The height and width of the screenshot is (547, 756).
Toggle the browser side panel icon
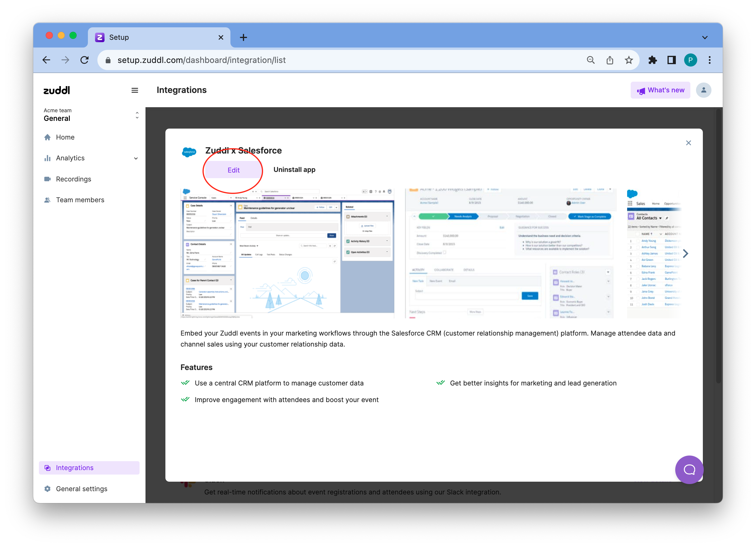(671, 60)
